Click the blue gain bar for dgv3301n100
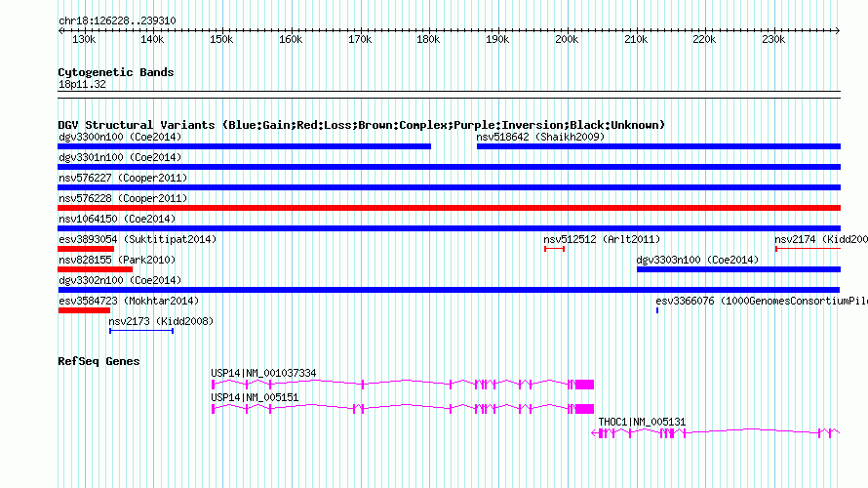Viewport: 868px width, 488px height. click(x=449, y=167)
